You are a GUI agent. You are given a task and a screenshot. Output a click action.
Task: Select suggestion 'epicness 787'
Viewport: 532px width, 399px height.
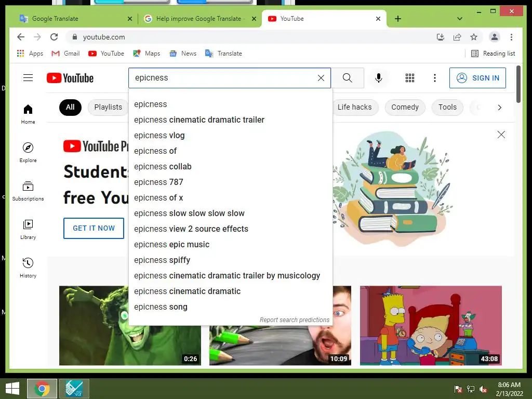pos(230,182)
